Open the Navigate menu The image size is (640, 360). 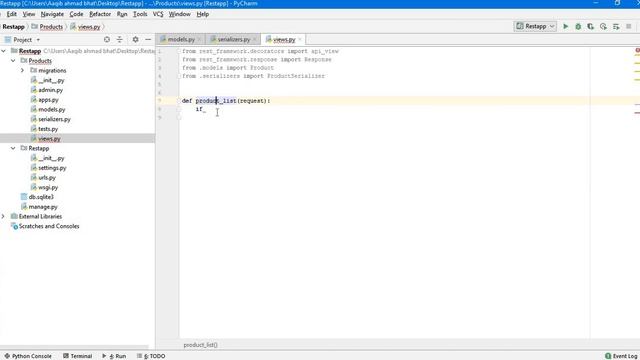[52, 14]
